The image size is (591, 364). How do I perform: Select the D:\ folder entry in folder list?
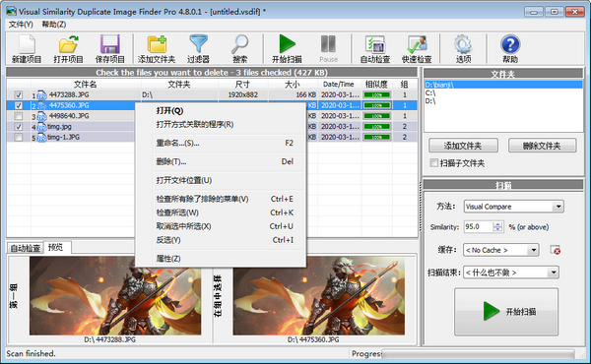pos(502,101)
